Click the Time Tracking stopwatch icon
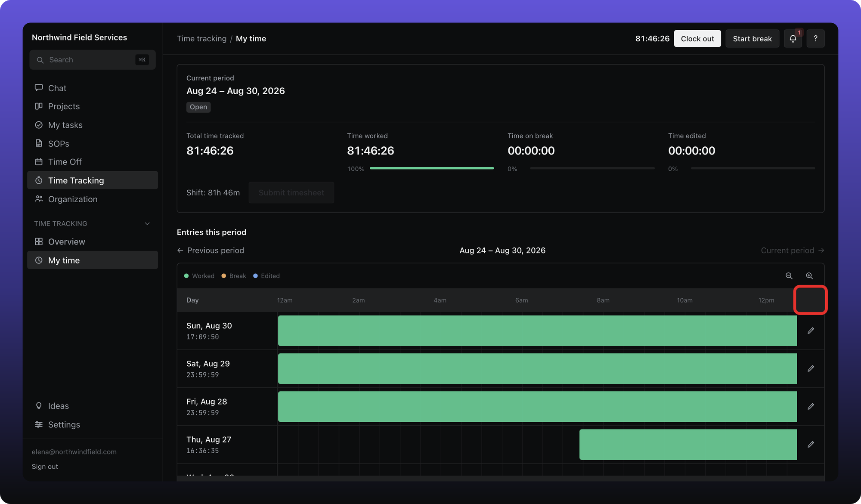The height and width of the screenshot is (504, 861). coord(39,180)
